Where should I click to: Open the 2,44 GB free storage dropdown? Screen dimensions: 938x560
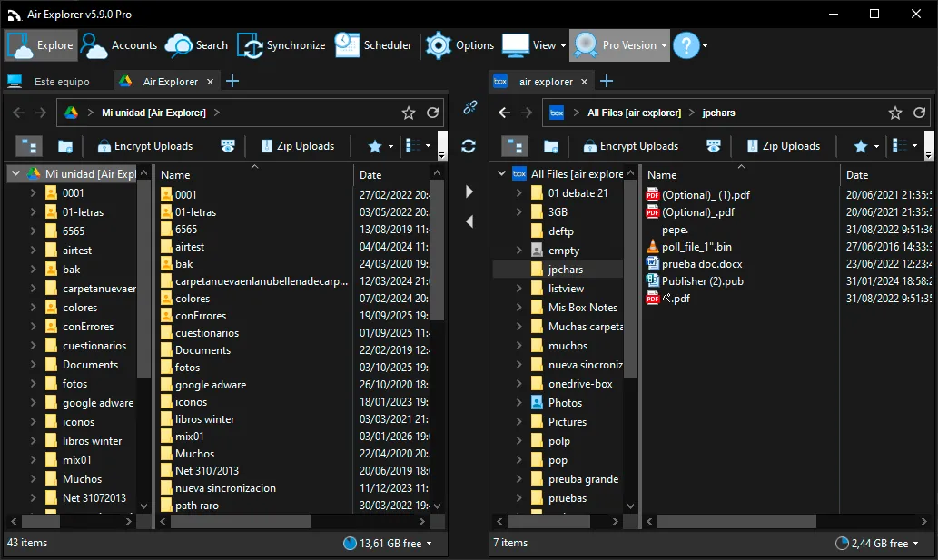click(x=877, y=544)
